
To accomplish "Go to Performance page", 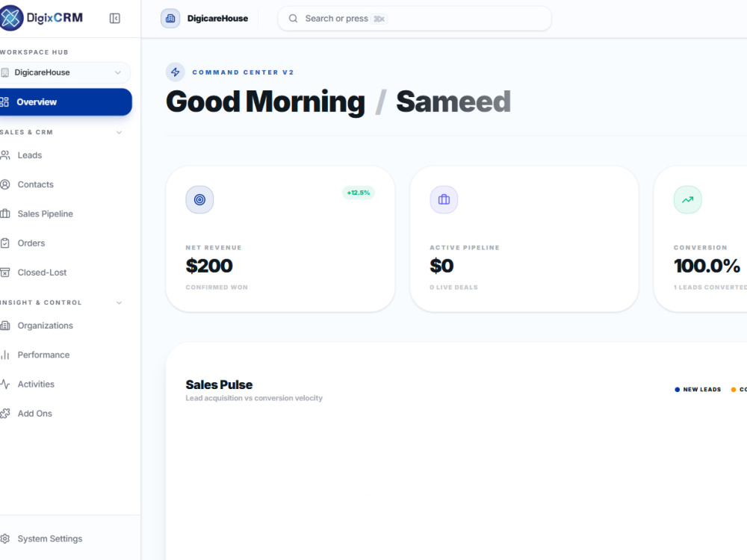I will click(43, 355).
